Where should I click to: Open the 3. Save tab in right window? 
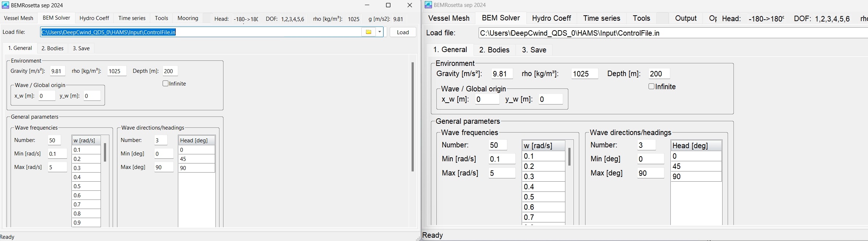point(534,50)
